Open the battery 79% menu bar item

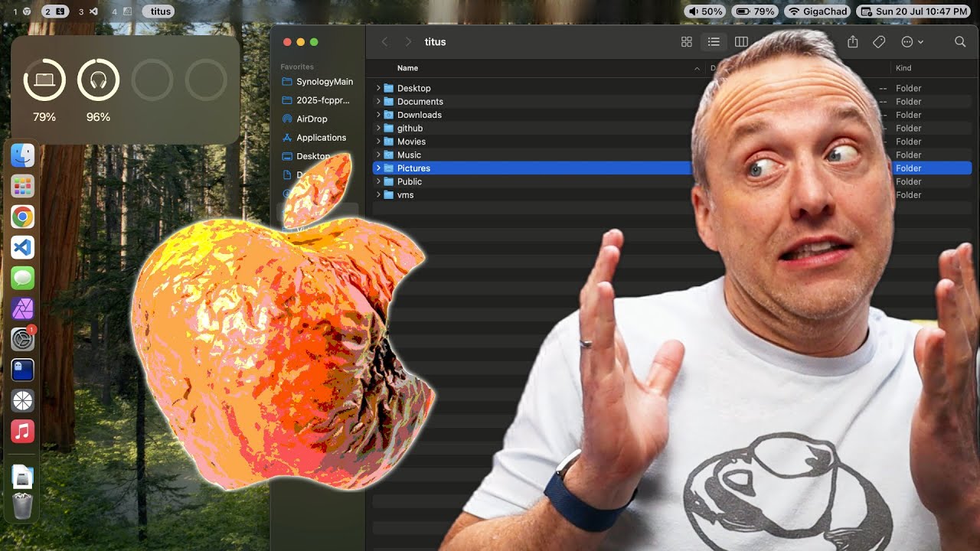pos(755,11)
